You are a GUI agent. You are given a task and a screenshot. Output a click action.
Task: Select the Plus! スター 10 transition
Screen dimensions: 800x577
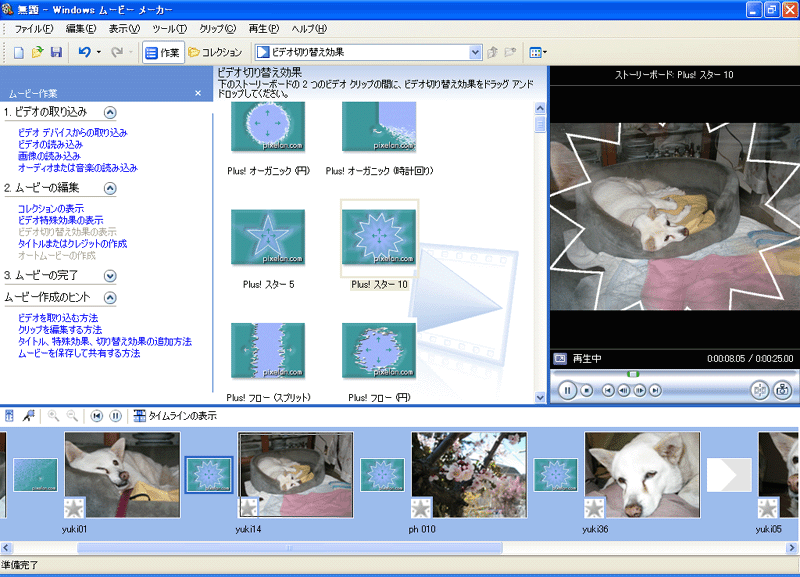coord(379,237)
